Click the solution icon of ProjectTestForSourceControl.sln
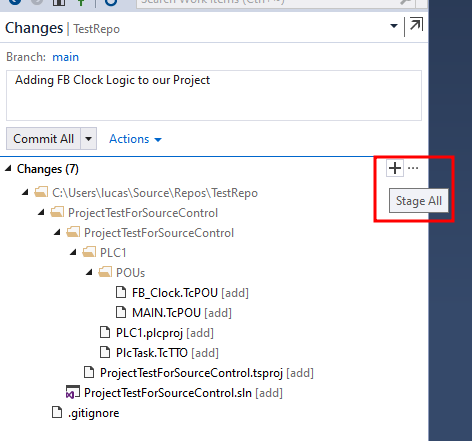Image resolution: width=472 pixels, height=441 pixels. click(73, 392)
